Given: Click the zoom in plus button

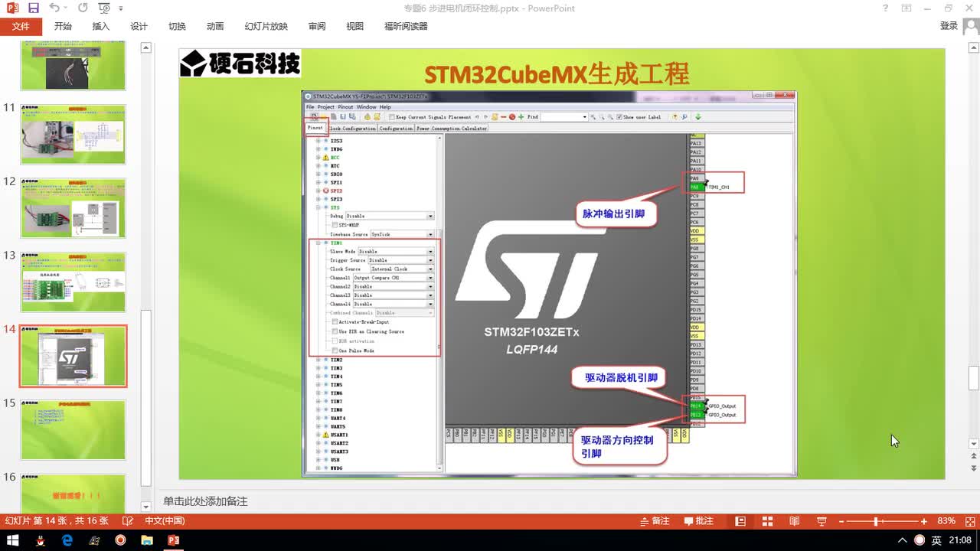Looking at the screenshot, I should click(923, 521).
